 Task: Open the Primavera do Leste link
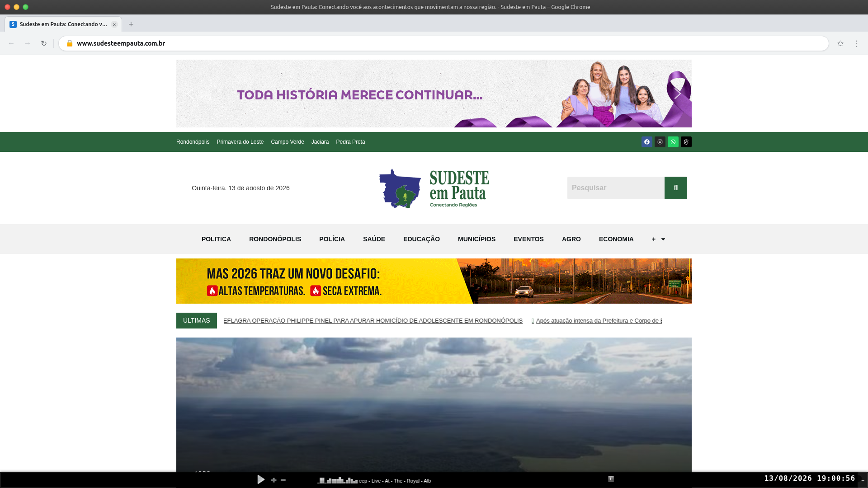[240, 142]
